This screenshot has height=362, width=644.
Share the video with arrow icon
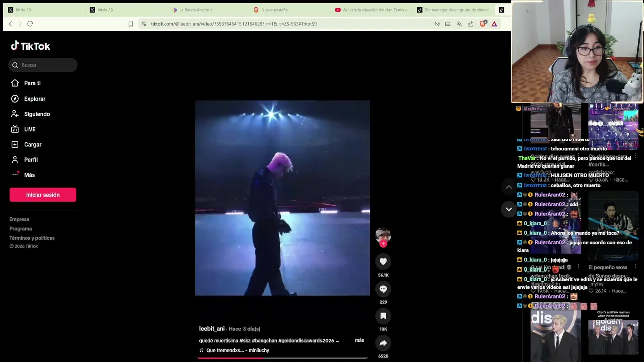(x=383, y=343)
